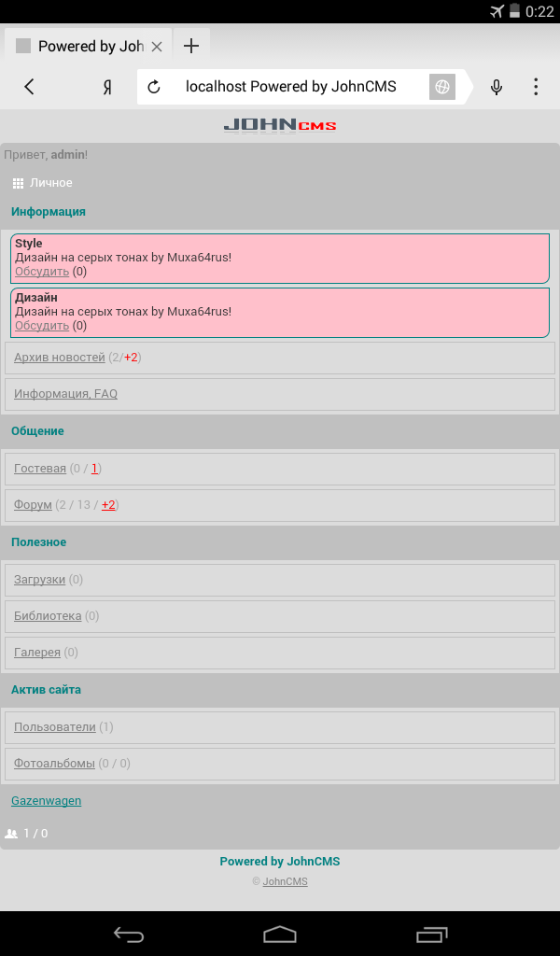Go to Гостевая guestbook

click(40, 469)
